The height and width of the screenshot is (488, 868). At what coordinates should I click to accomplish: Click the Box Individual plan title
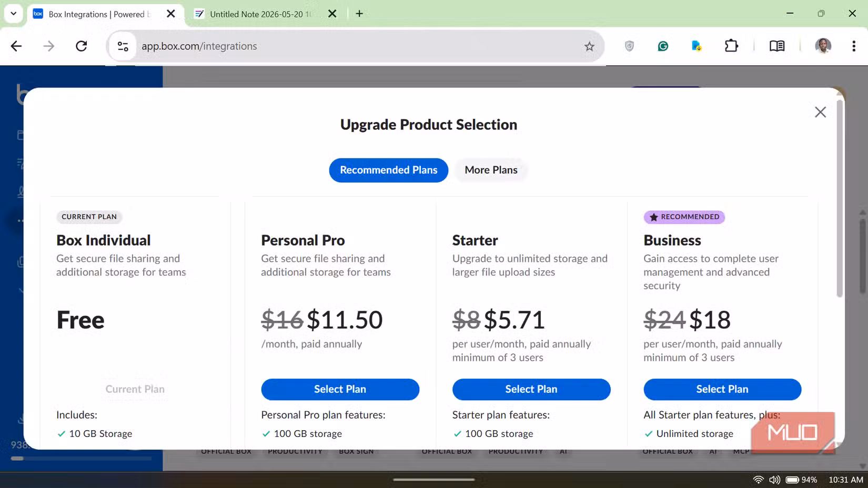(x=104, y=240)
